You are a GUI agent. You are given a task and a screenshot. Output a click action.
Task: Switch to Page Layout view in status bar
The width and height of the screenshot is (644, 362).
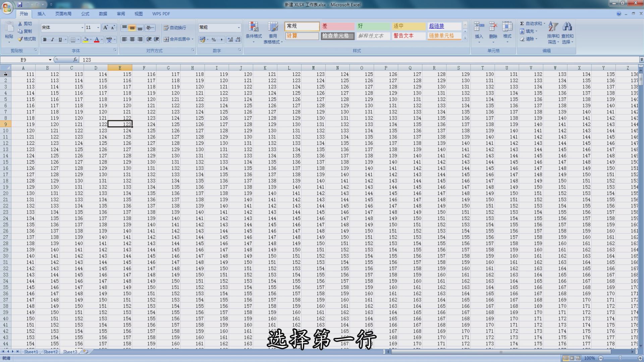(572, 358)
